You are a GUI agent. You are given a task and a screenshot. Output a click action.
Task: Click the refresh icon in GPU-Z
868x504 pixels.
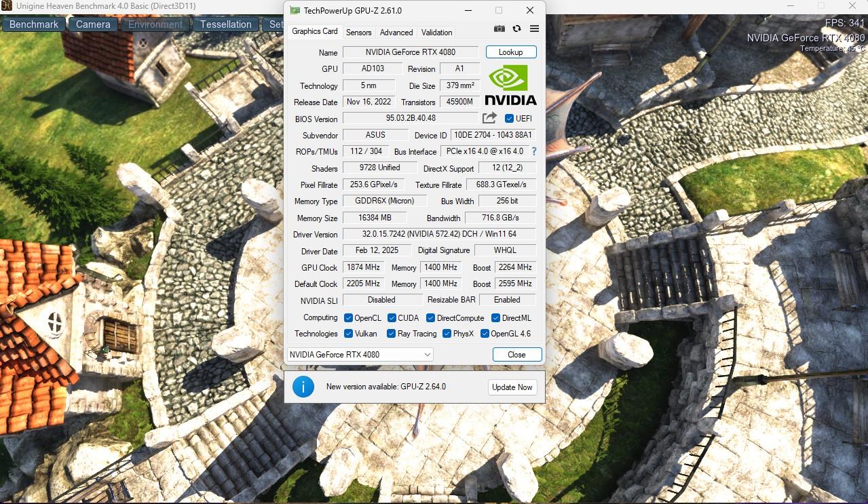point(516,28)
